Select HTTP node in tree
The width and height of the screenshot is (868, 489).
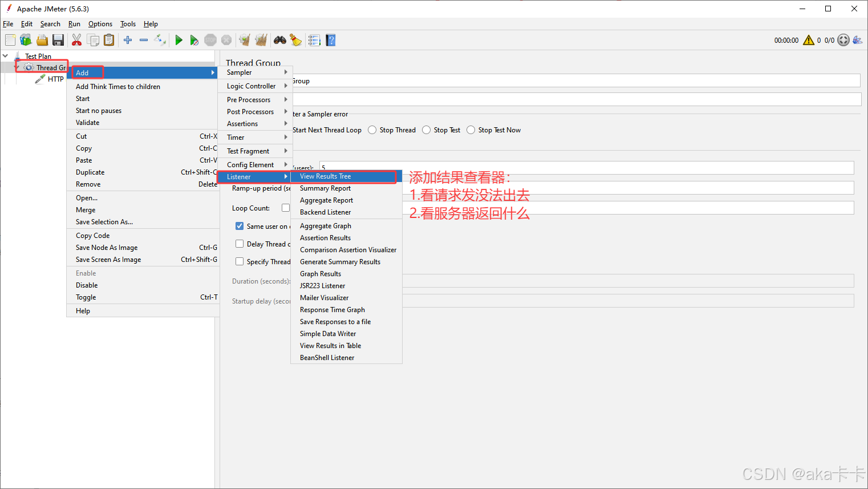tap(55, 79)
